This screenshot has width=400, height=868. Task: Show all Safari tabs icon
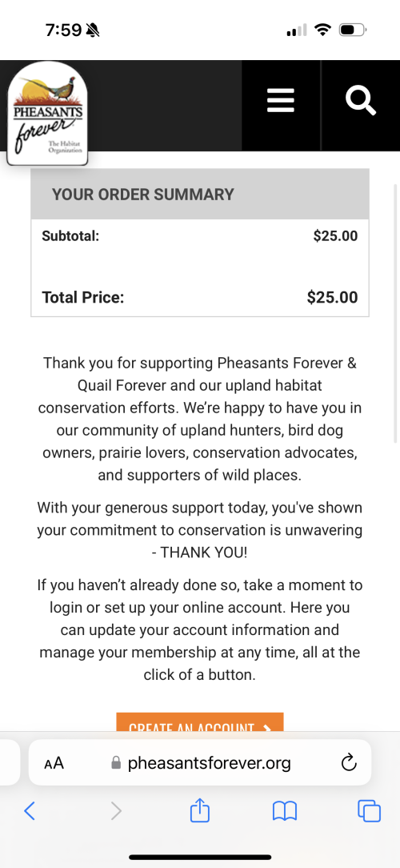369,811
